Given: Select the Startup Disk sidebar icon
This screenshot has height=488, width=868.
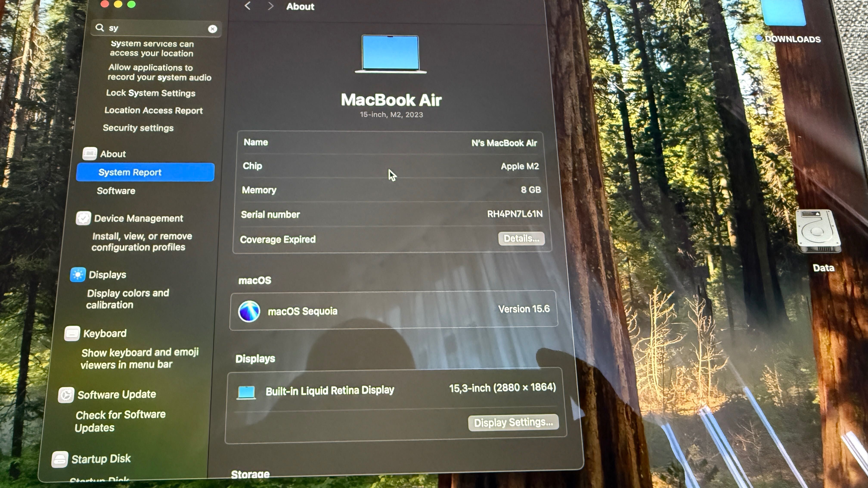Looking at the screenshot, I should pos(60,459).
